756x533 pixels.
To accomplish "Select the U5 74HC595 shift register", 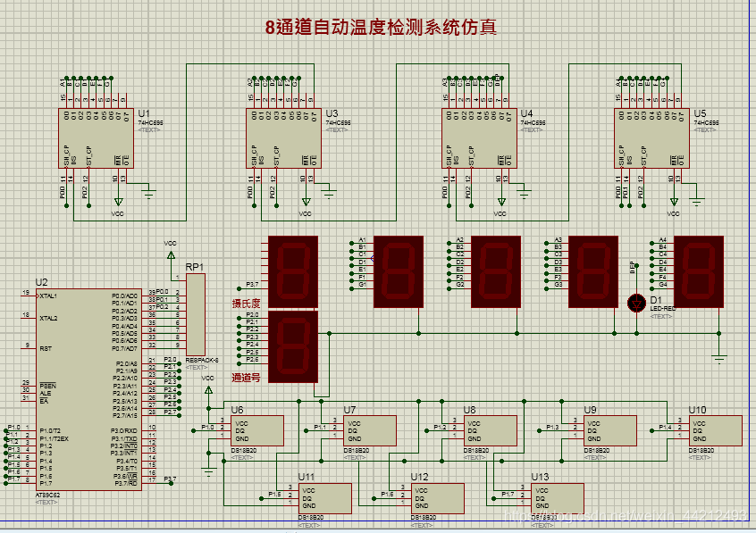I will (651, 138).
